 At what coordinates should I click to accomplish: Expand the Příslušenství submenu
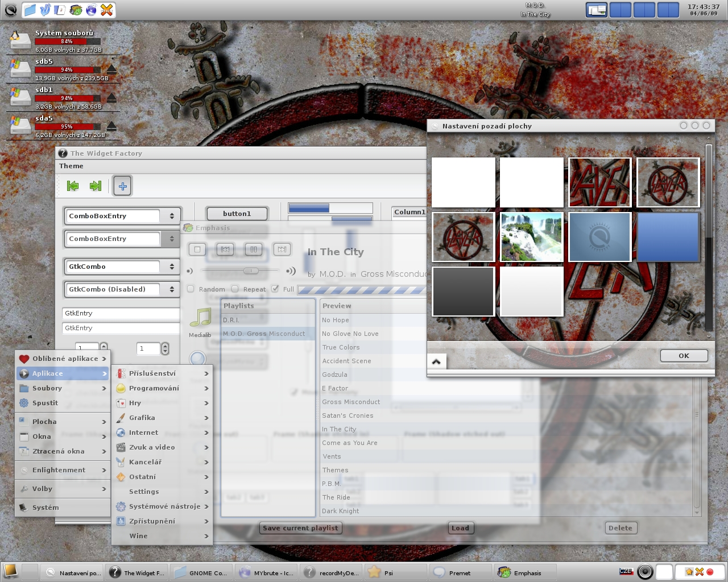coord(162,373)
